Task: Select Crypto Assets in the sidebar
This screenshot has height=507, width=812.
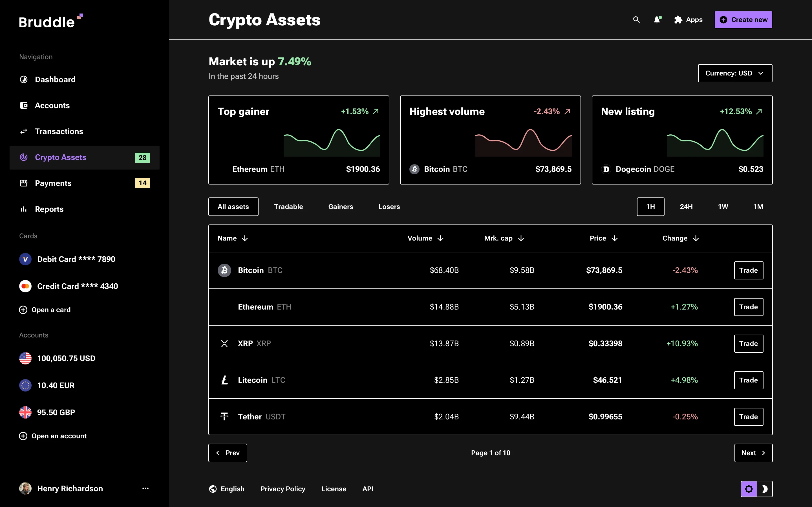Action: [61, 157]
